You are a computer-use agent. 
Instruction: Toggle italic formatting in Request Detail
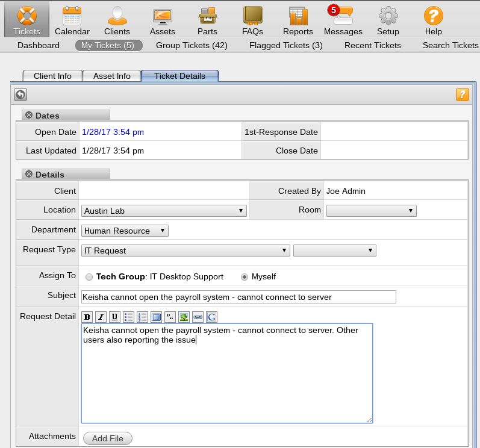[101, 317]
